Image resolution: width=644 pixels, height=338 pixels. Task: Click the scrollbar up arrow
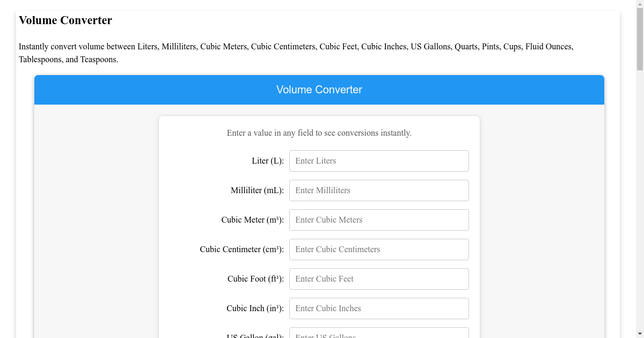tap(640, 4)
